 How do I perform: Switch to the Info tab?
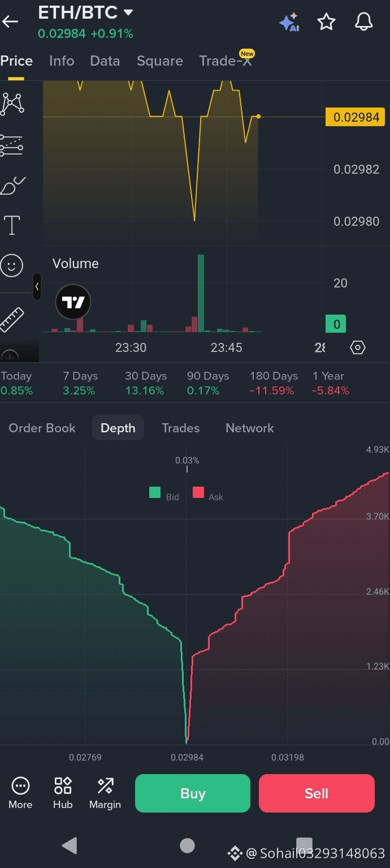point(62,61)
